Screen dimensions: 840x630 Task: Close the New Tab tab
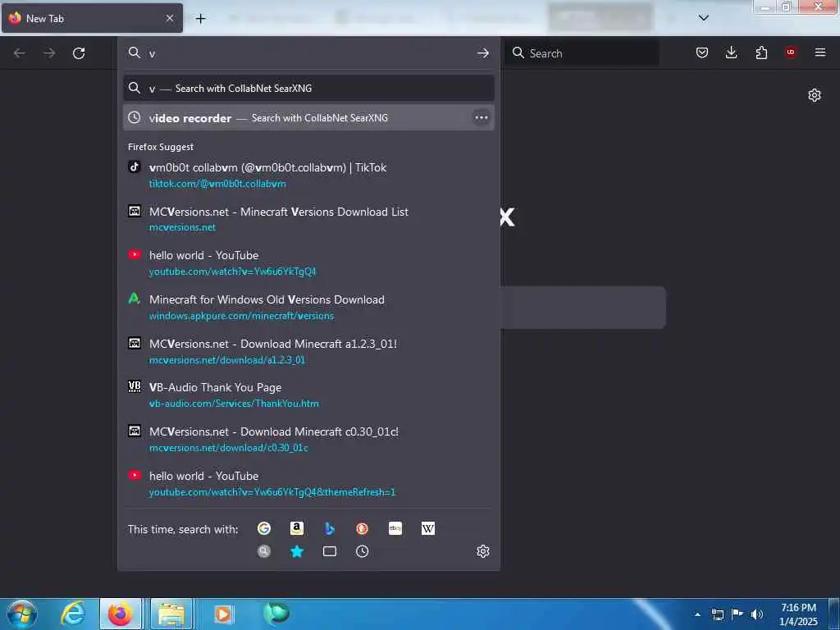169,18
